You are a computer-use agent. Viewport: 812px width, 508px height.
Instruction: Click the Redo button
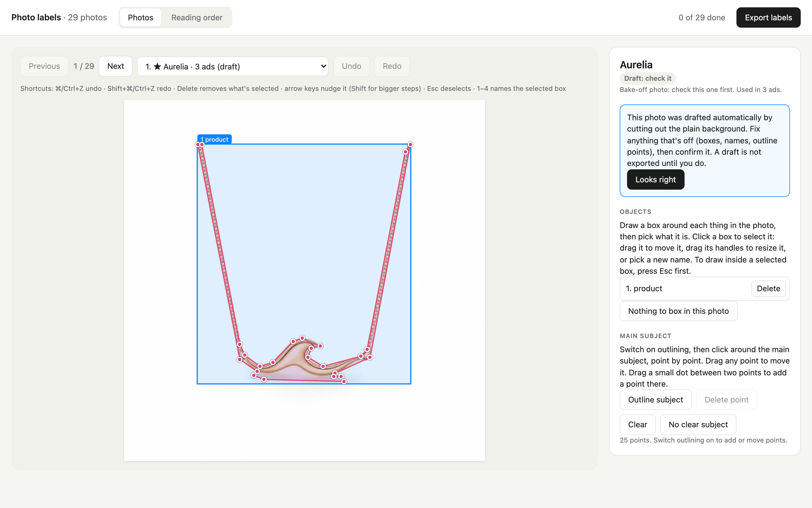point(392,66)
